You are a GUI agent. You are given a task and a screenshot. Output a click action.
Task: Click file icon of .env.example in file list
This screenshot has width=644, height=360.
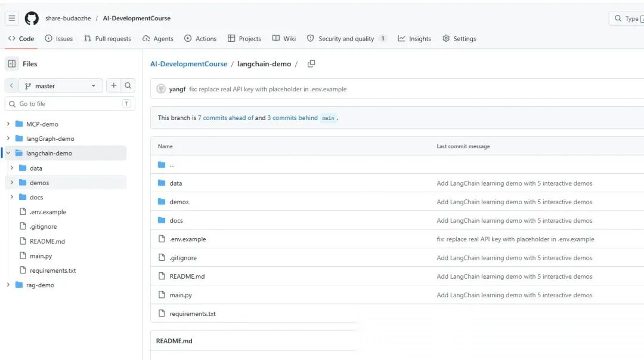162,239
